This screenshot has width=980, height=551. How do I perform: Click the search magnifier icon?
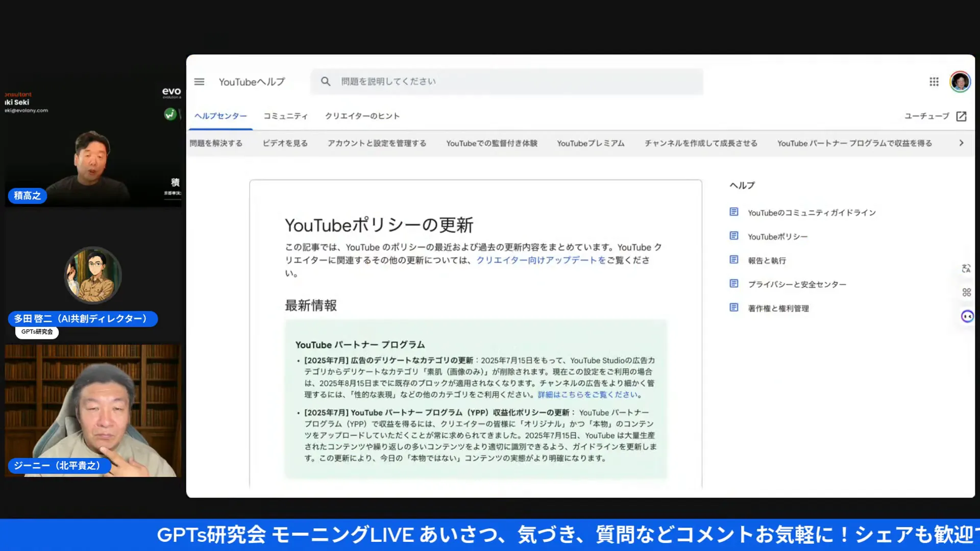(326, 82)
